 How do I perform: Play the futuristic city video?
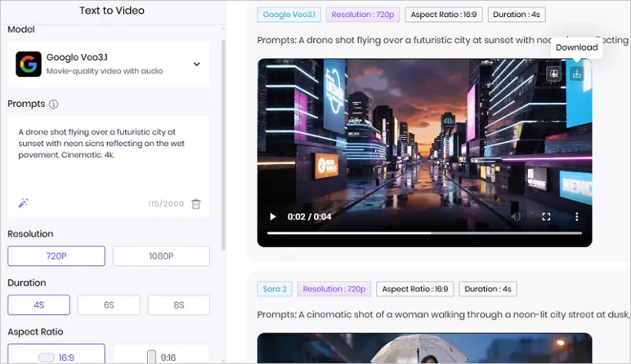tap(273, 216)
